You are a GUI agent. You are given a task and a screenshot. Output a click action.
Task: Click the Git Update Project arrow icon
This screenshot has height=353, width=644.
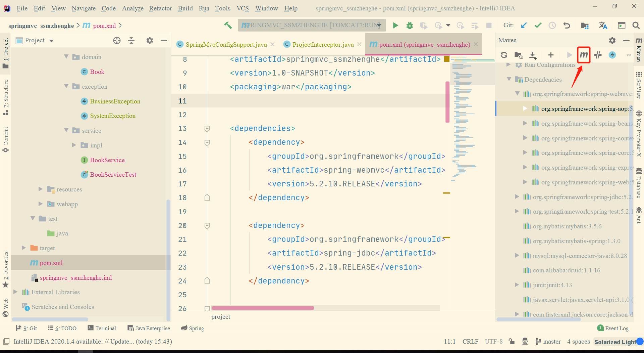524,25
